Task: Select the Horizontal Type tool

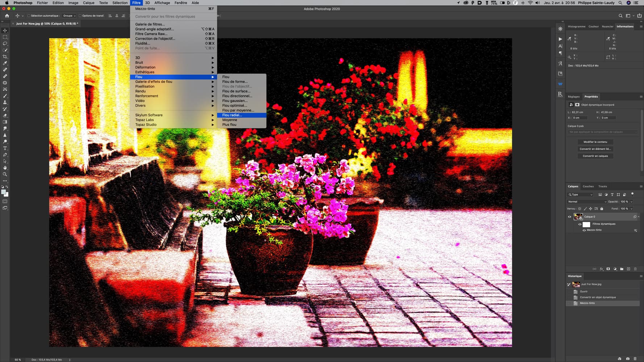Action: [5, 148]
